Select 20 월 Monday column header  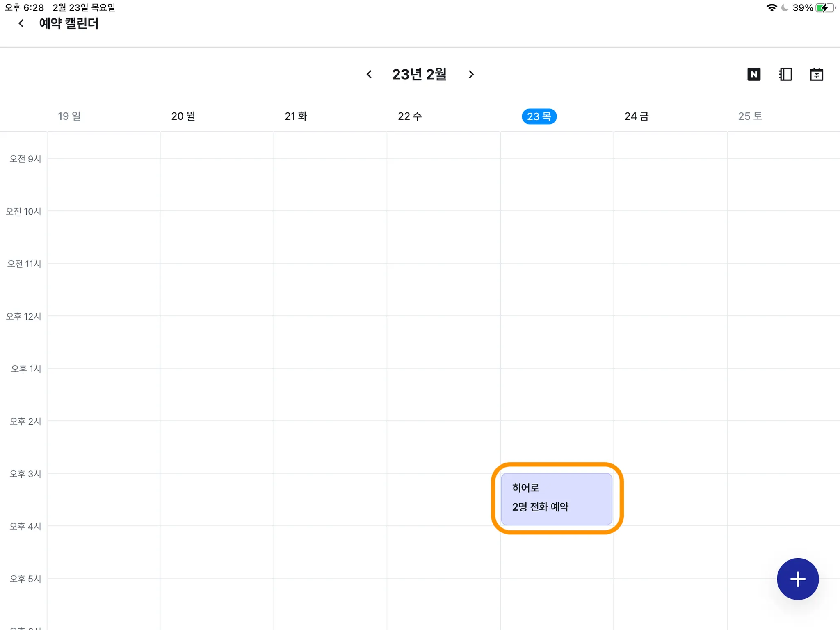tap(183, 116)
